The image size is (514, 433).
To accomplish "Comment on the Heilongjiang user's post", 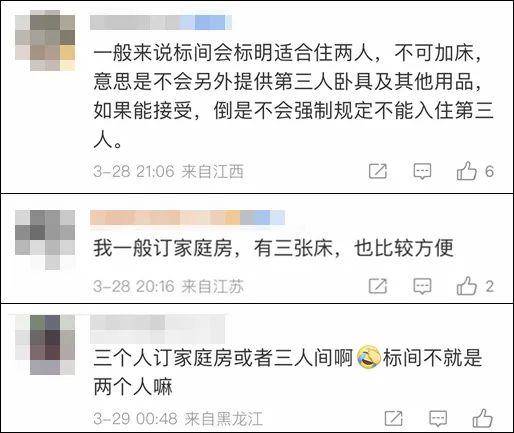I will (x=438, y=418).
